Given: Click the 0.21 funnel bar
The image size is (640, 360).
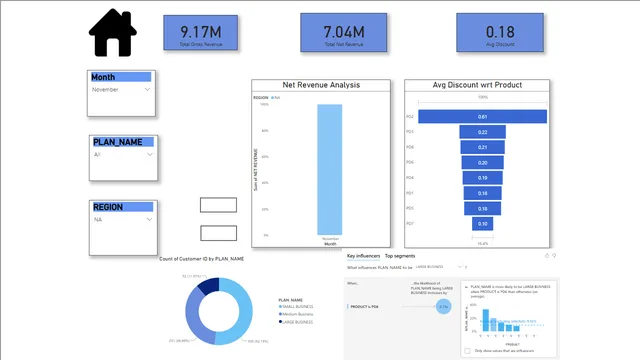Looking at the screenshot, I should 482,147.
